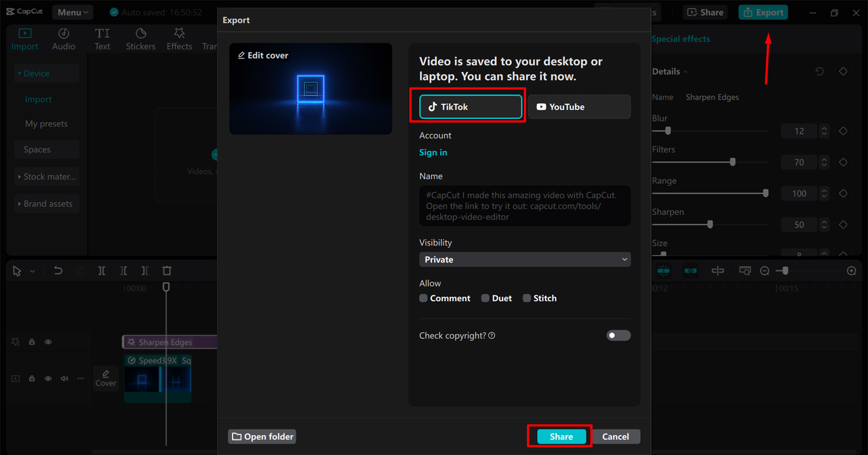
Task: Enable the Duet checkbox
Action: pos(486,298)
